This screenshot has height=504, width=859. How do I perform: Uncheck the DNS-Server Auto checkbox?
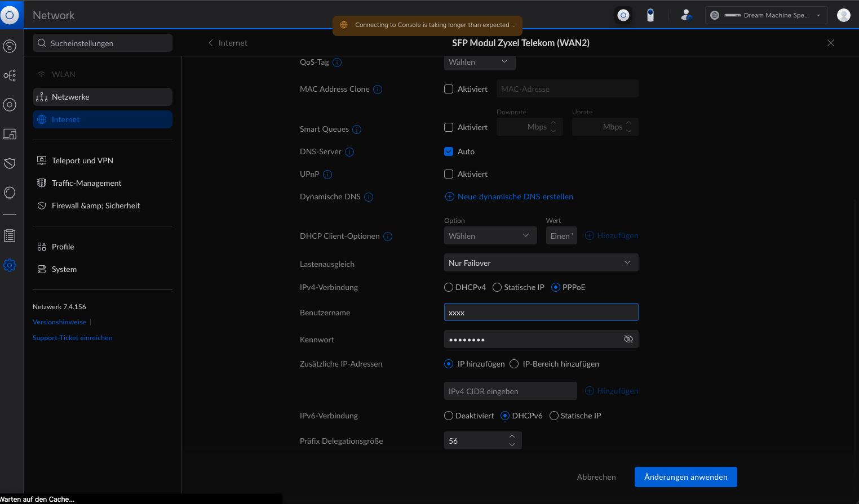click(x=449, y=151)
